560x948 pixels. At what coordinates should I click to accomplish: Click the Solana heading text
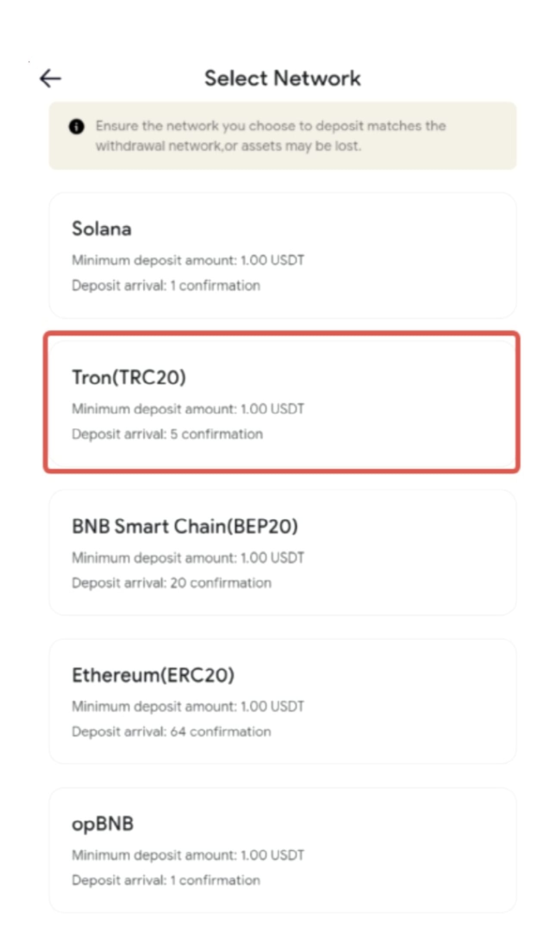click(102, 229)
